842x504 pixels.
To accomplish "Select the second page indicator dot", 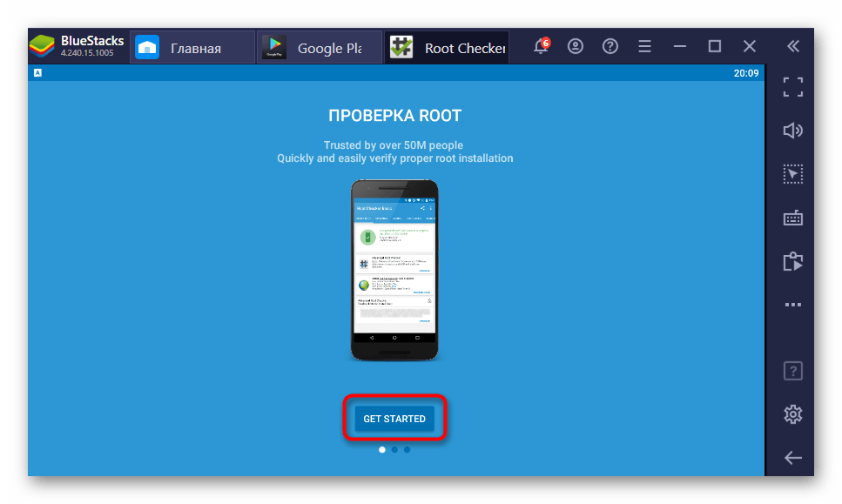I will [x=394, y=450].
